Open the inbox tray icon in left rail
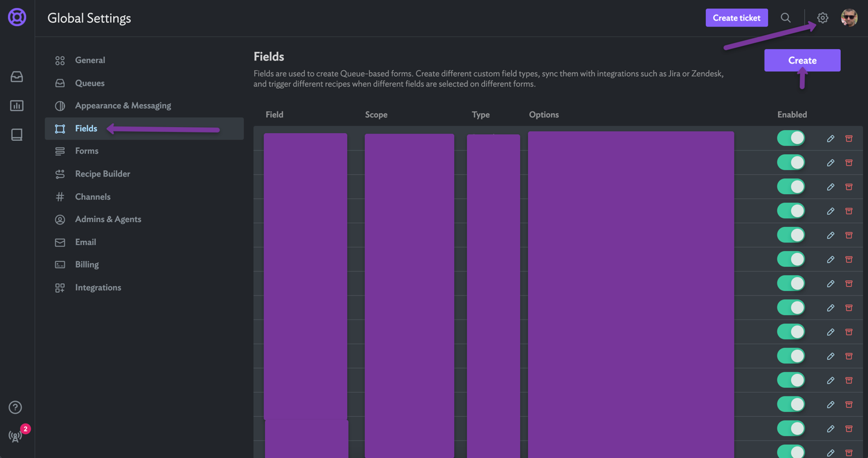This screenshot has width=868, height=458. tap(17, 77)
